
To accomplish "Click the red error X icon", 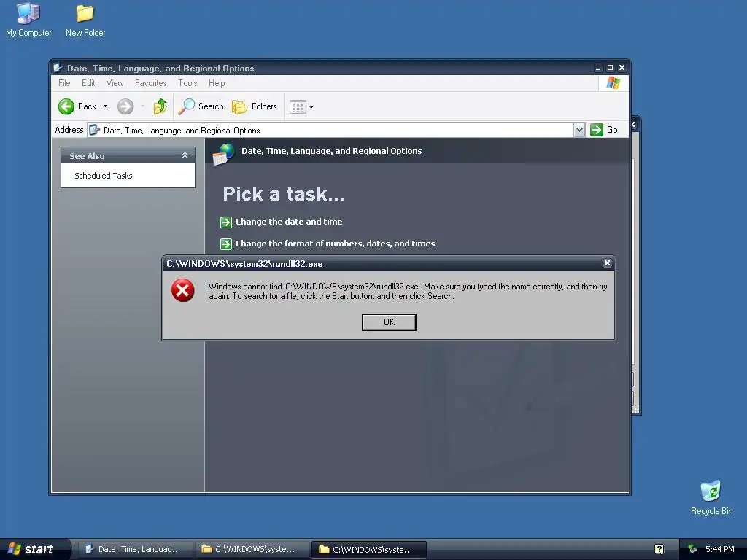I will tap(183, 290).
